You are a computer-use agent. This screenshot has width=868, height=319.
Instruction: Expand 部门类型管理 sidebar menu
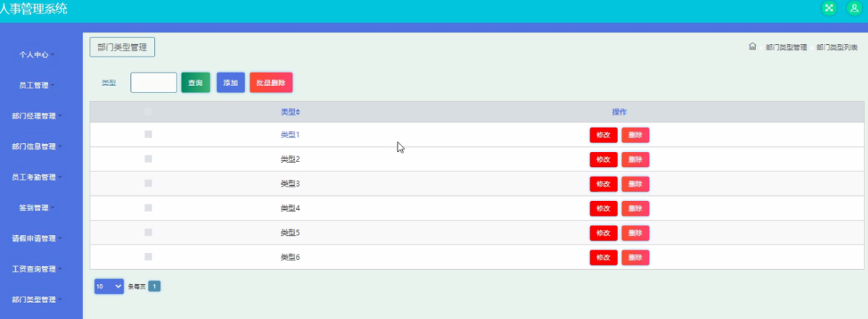(x=36, y=299)
